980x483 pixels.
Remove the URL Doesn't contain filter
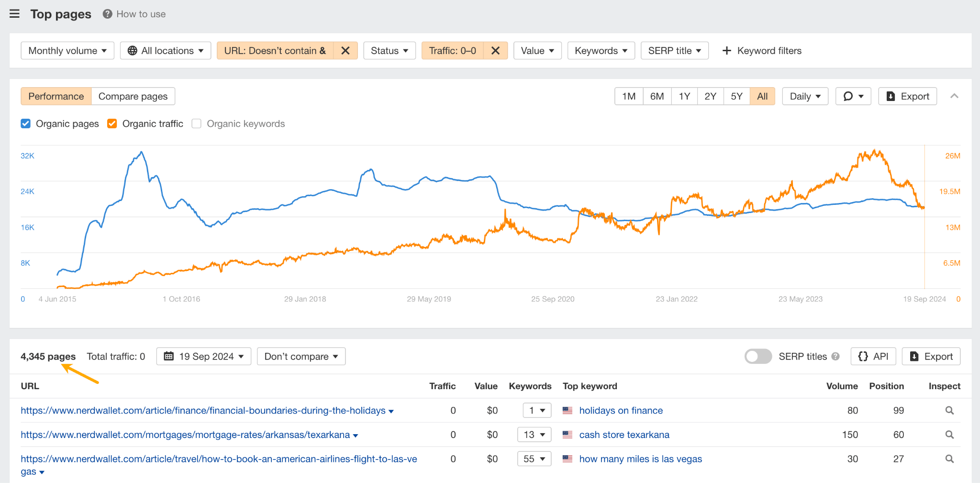[345, 51]
